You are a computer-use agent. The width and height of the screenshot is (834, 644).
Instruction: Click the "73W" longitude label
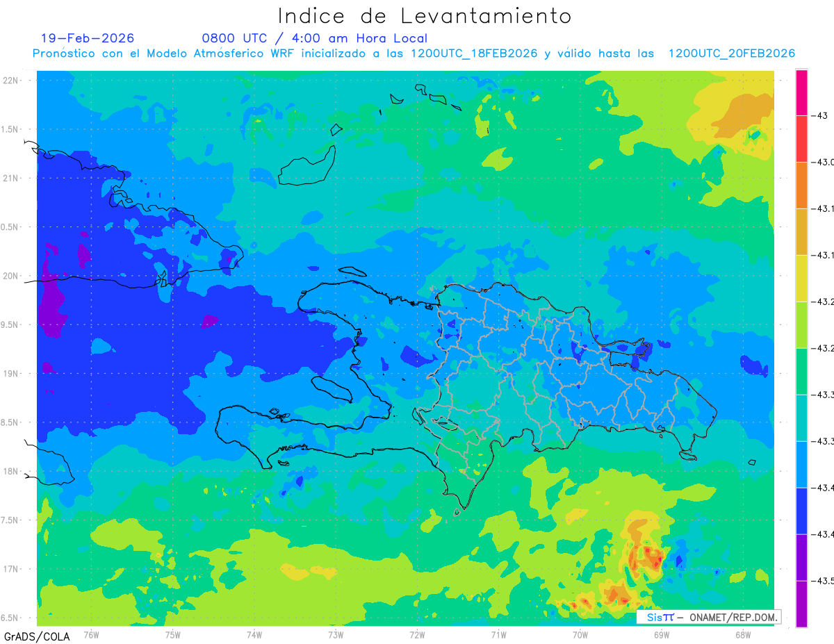(x=336, y=634)
